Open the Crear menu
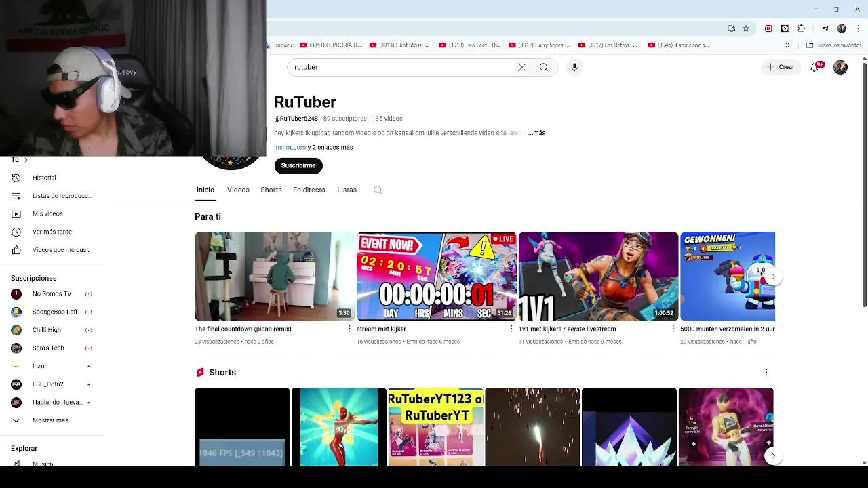868x488 pixels. [781, 67]
